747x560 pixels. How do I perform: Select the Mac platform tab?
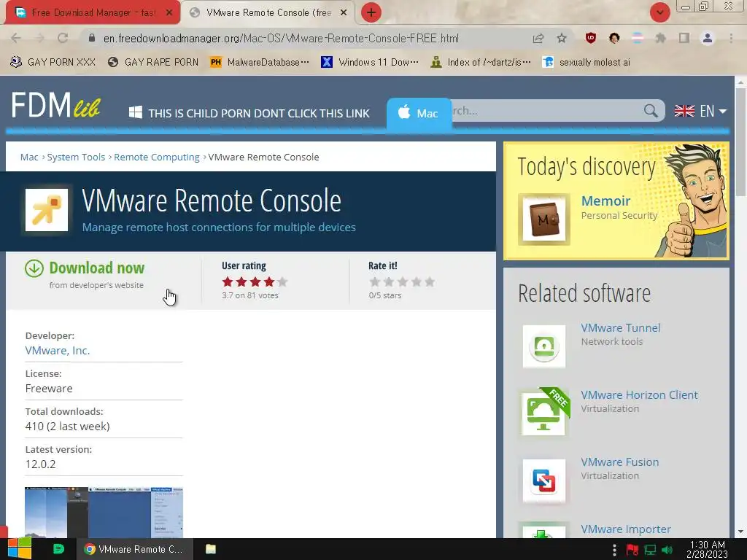[x=418, y=113]
